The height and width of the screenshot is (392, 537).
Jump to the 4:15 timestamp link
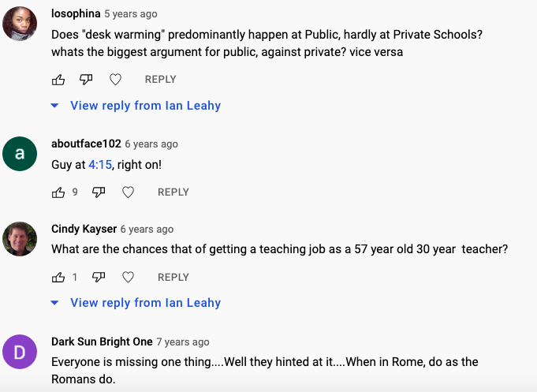pyautogui.click(x=101, y=165)
